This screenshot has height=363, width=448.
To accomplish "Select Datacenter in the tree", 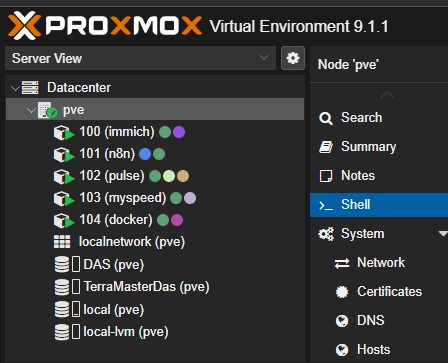I will (x=79, y=88).
